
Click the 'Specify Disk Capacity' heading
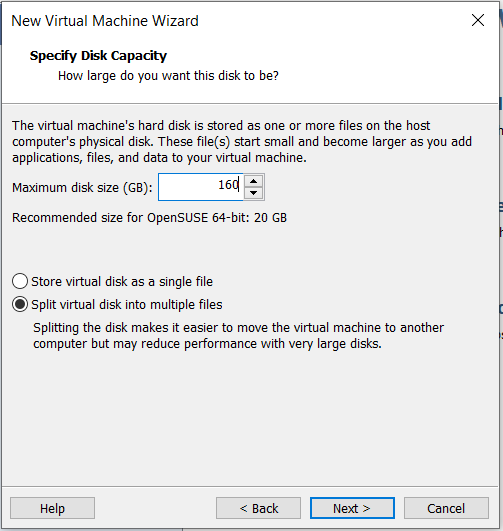tap(98, 56)
